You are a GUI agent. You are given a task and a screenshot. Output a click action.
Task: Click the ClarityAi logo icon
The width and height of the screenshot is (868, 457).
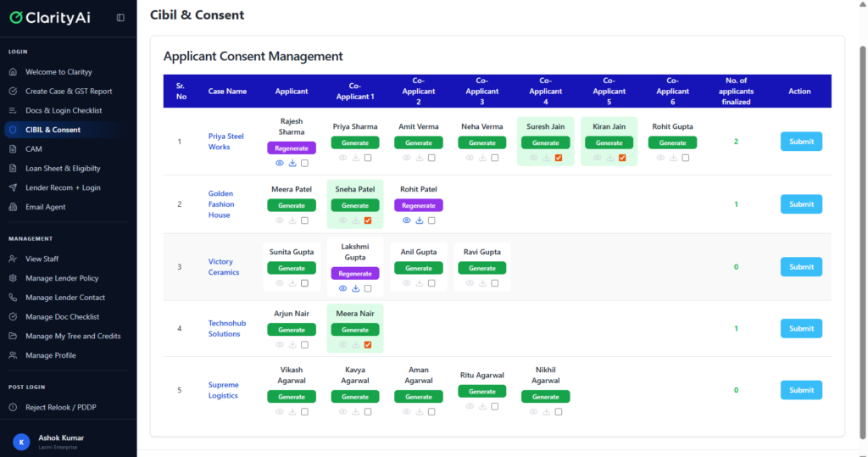16,17
